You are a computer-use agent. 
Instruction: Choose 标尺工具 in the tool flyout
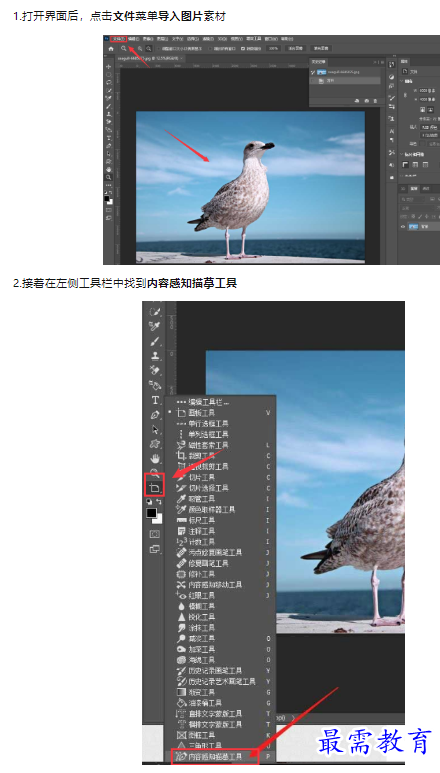(x=195, y=520)
